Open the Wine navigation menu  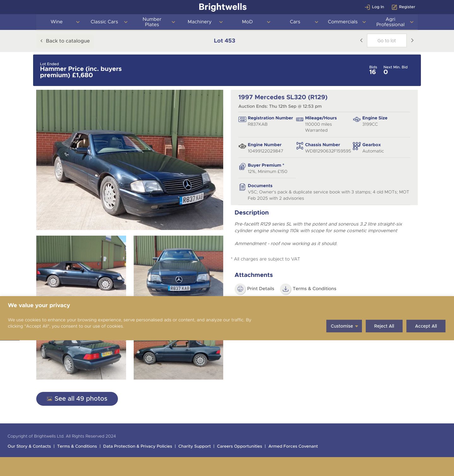[x=57, y=22]
